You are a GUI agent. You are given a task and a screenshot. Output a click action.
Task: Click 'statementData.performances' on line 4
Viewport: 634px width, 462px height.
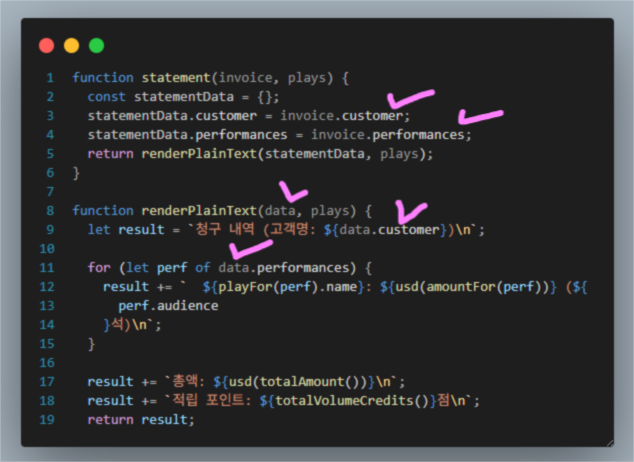point(188,135)
